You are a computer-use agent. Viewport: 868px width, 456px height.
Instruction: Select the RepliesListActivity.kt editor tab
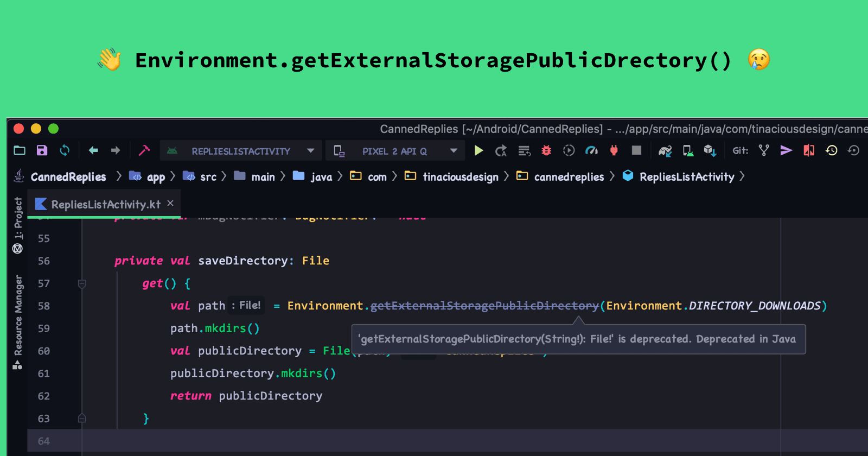tap(99, 204)
